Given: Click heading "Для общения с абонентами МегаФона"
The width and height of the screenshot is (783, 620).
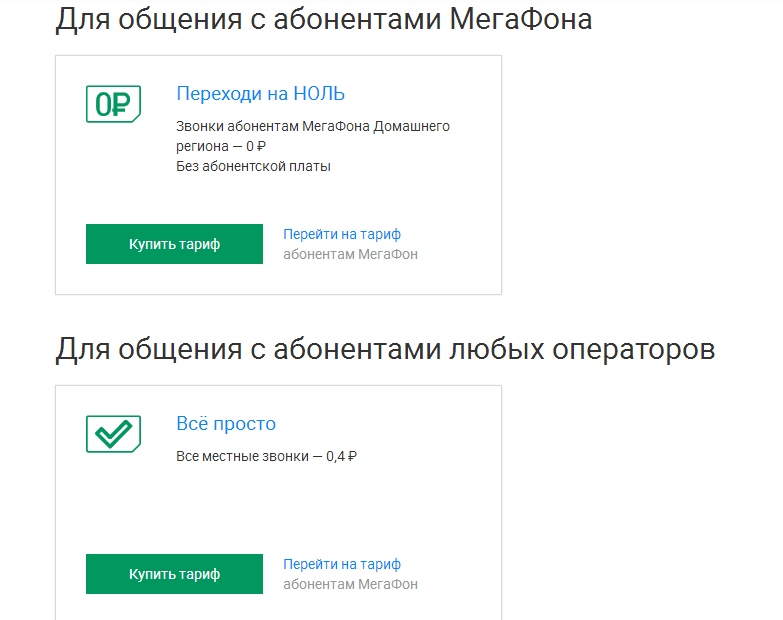Looking at the screenshot, I should [323, 20].
